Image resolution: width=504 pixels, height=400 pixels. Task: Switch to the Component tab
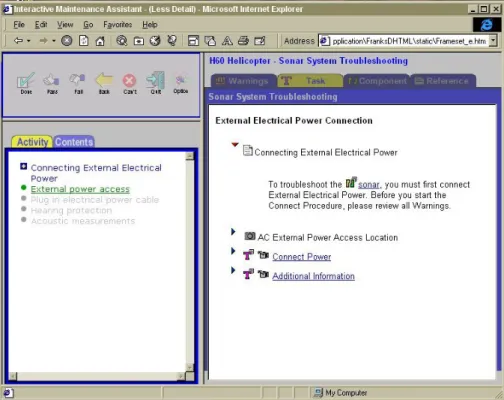[x=377, y=81]
